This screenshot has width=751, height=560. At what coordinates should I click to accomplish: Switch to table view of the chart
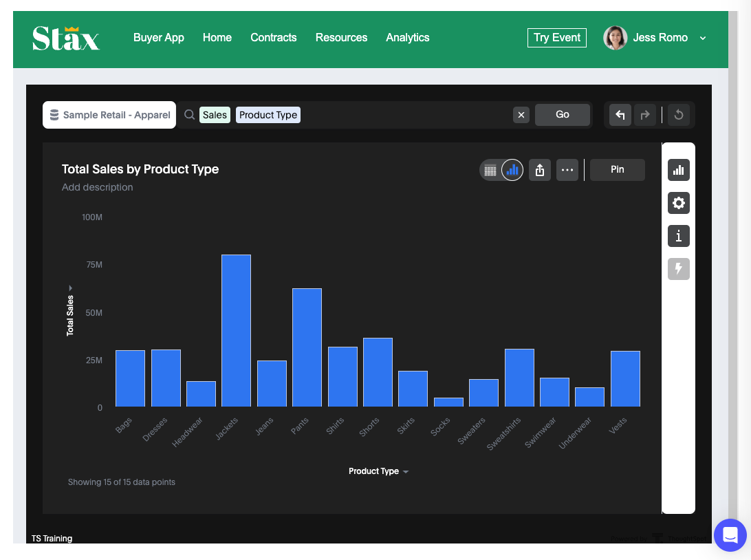490,169
